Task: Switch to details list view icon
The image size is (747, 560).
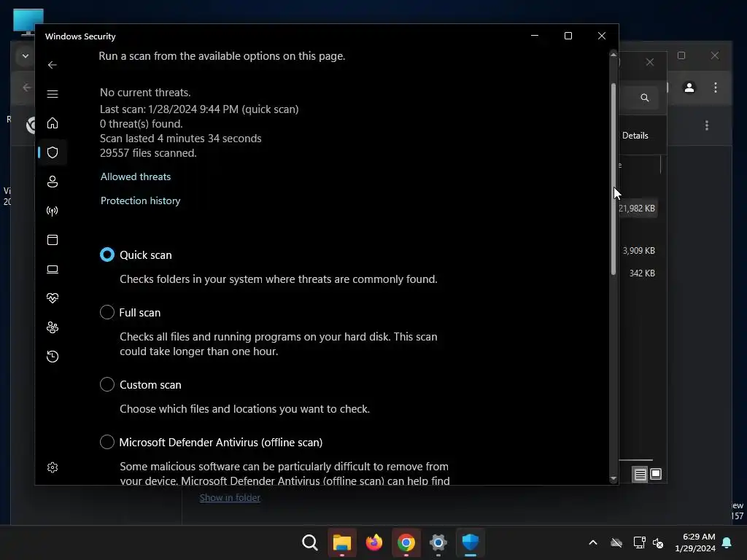Action: pos(640,474)
